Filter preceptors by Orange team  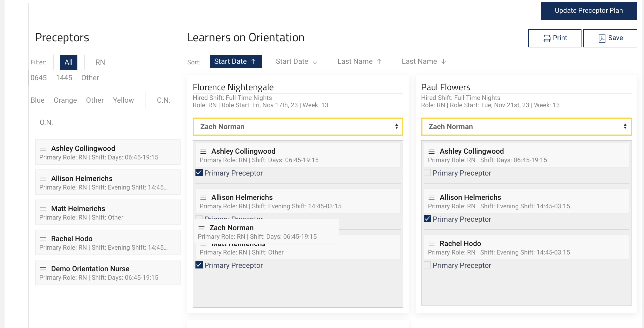click(65, 101)
